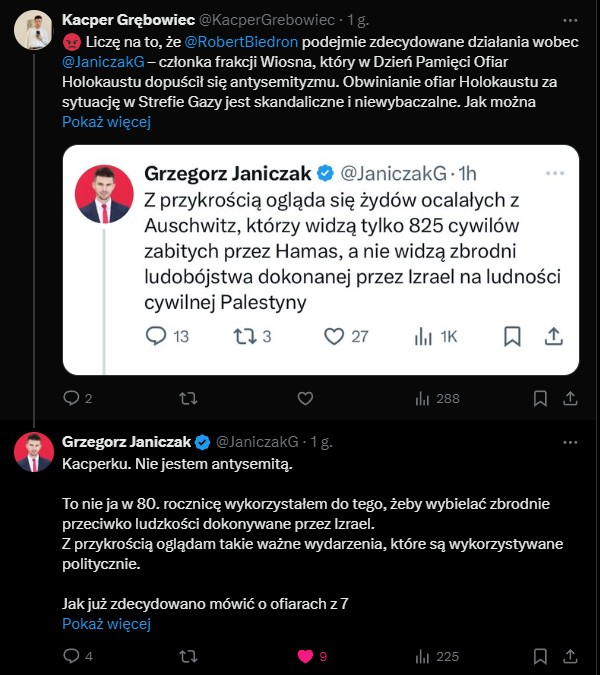Open the @RobertBiedron mention link
This screenshot has height=675, width=600.
[239, 45]
